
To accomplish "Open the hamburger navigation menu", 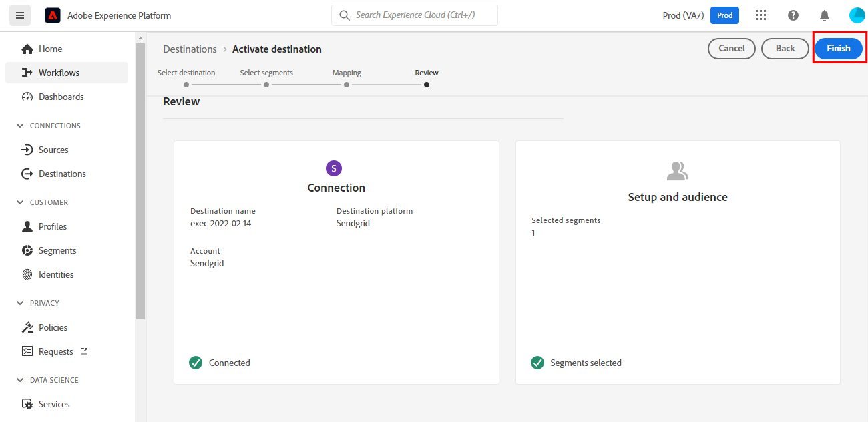I will (x=19, y=15).
